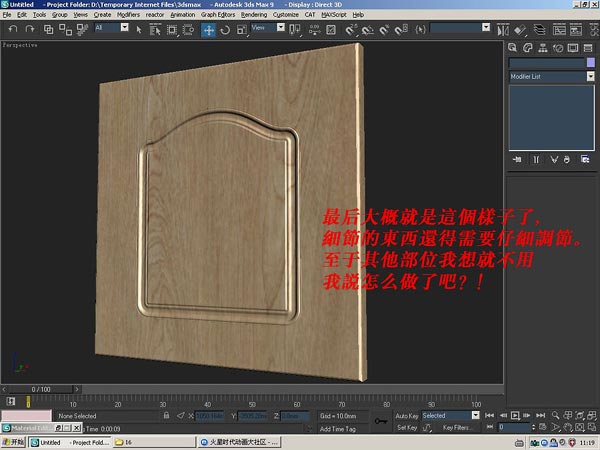Toggle the Auto Key button
The width and height of the screenshot is (600, 450).
coord(406,415)
